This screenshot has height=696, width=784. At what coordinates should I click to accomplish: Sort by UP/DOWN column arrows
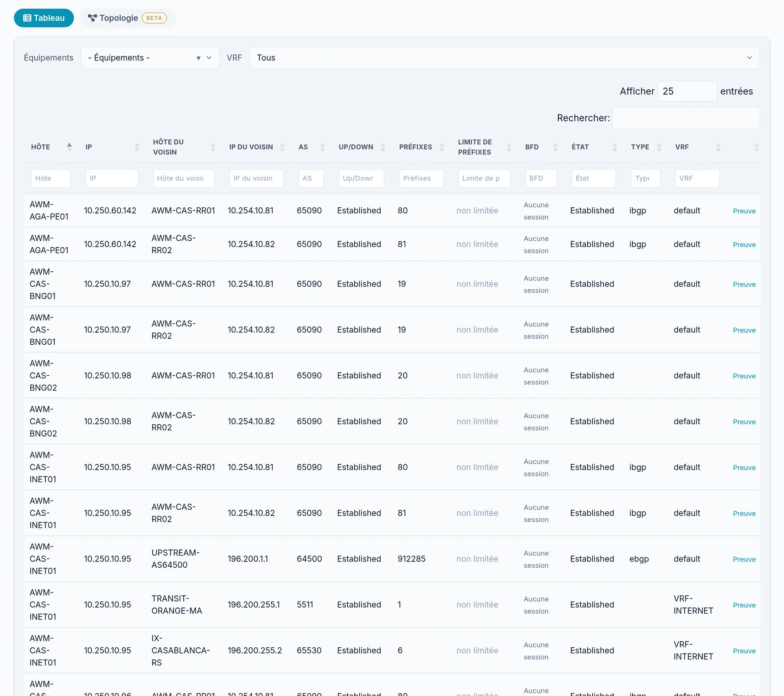(383, 147)
